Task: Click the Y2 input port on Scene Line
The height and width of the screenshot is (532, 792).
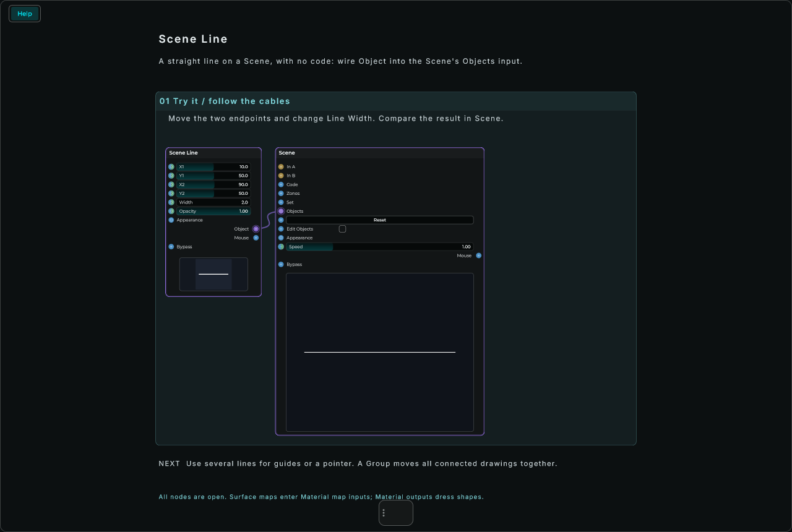Action: click(171, 194)
